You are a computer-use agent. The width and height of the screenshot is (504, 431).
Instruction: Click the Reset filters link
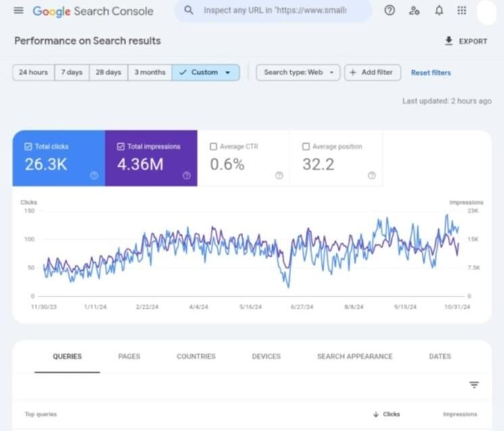pyautogui.click(x=430, y=72)
